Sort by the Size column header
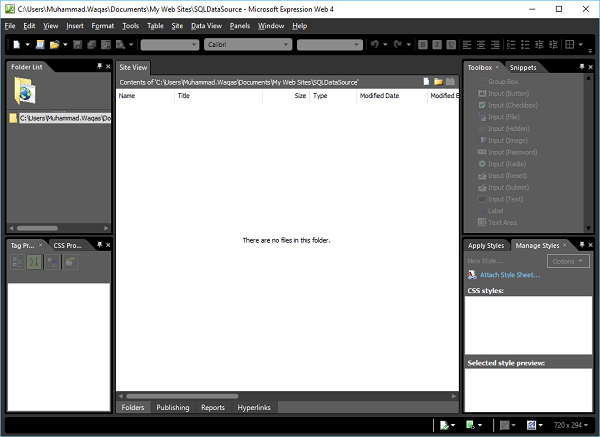Viewport: 600px width, 437px height. (286, 96)
